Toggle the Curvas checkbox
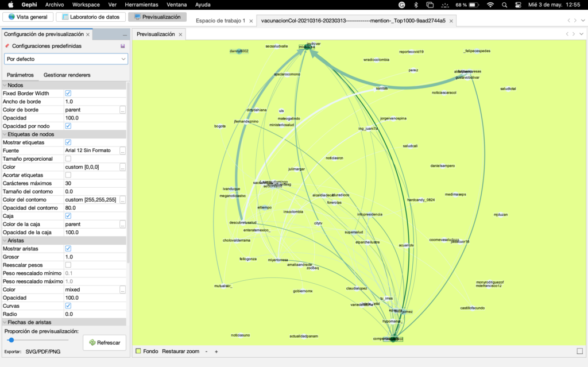588x367 pixels. click(68, 306)
